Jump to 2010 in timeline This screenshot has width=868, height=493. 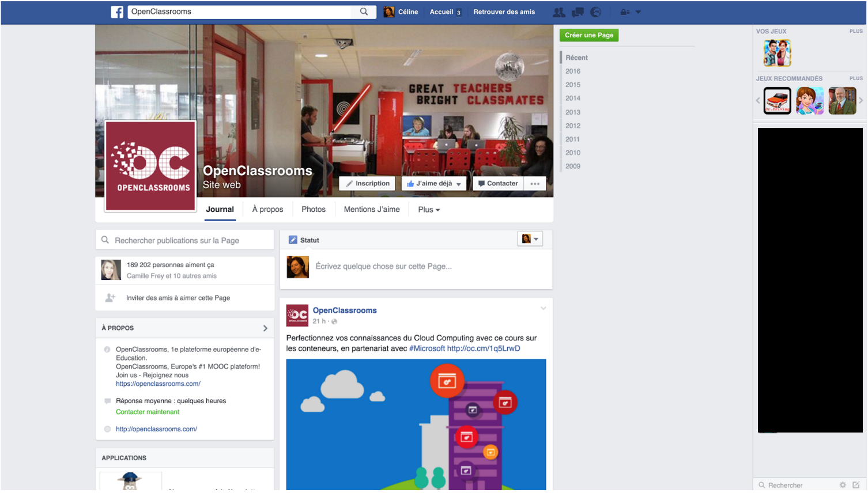(573, 153)
